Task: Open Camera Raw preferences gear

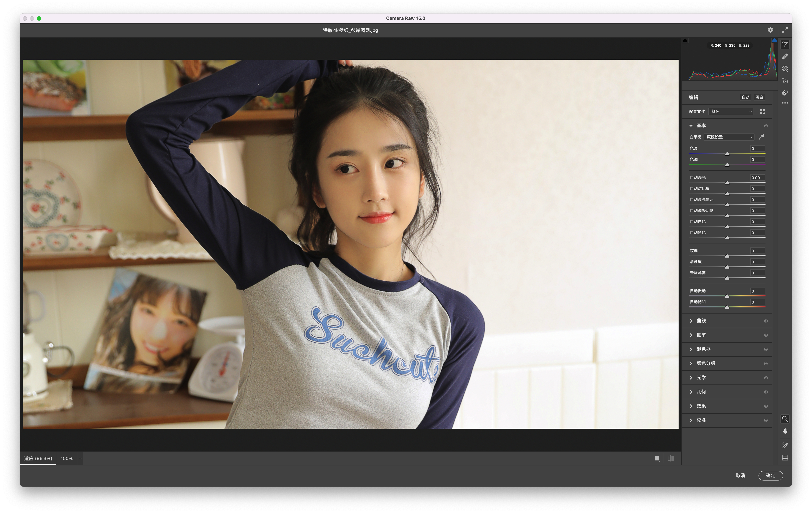Action: [770, 30]
